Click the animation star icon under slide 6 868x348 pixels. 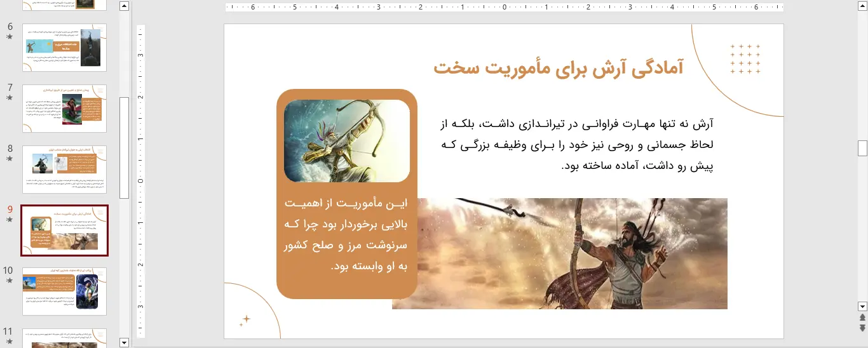9,37
